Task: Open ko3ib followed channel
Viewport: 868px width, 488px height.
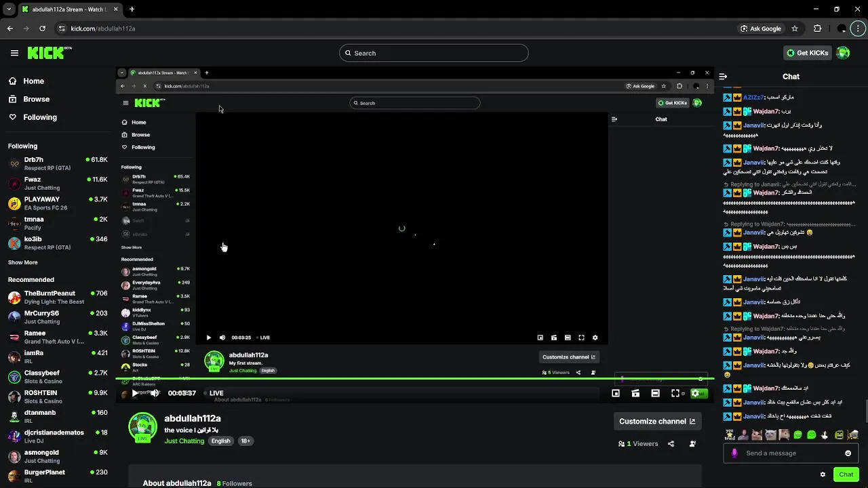Action: [57, 243]
